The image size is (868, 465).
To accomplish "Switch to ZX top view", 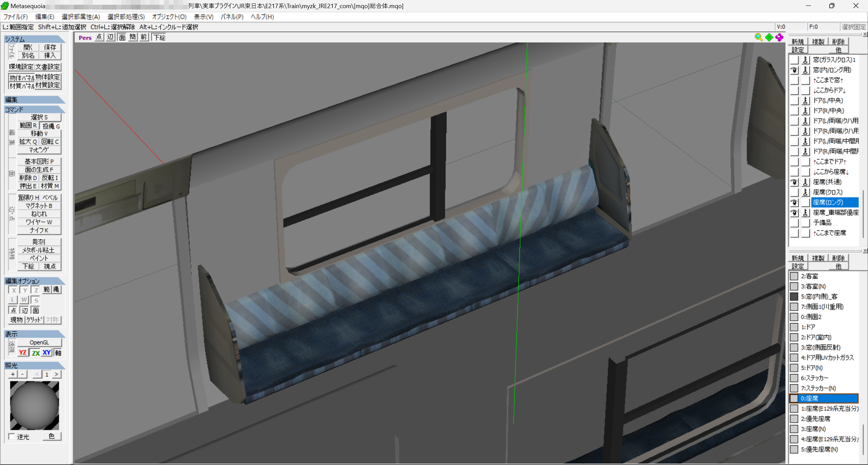I will point(36,353).
